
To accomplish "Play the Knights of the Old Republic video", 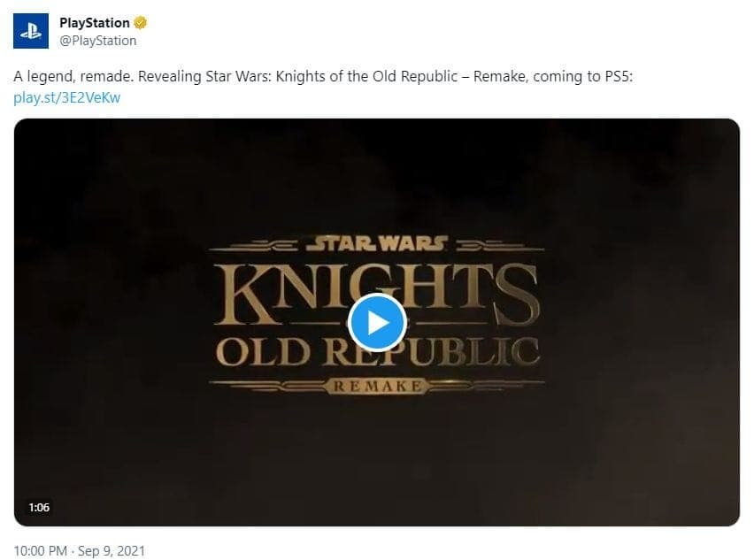I will coord(378,323).
